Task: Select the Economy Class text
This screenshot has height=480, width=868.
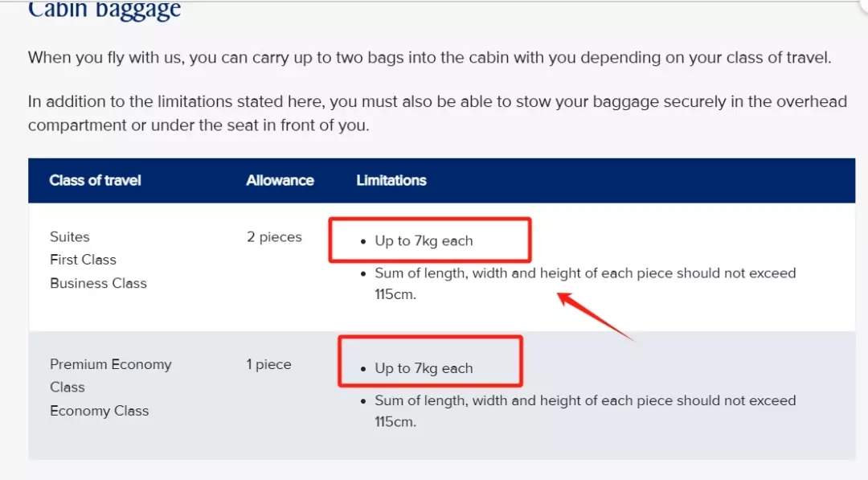Action: point(100,411)
